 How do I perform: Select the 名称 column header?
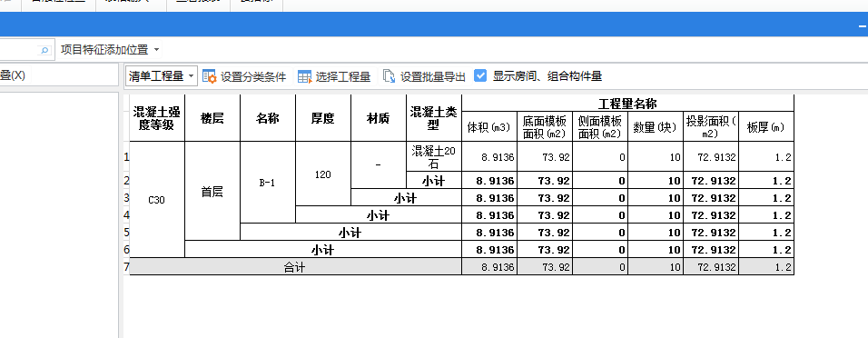pyautogui.click(x=267, y=118)
